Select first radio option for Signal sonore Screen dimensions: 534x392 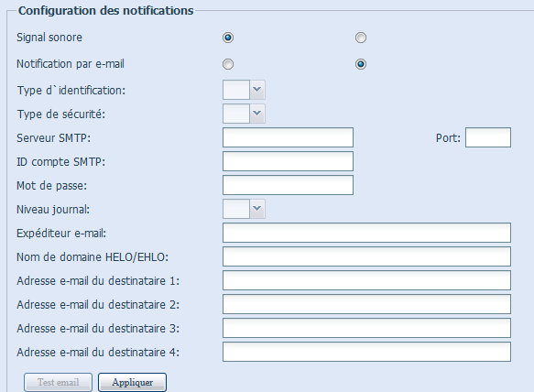click(228, 38)
